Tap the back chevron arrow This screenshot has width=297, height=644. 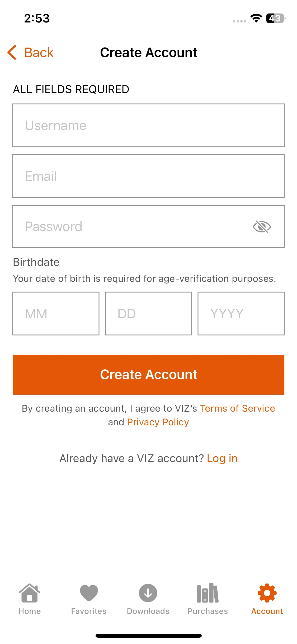(12, 52)
